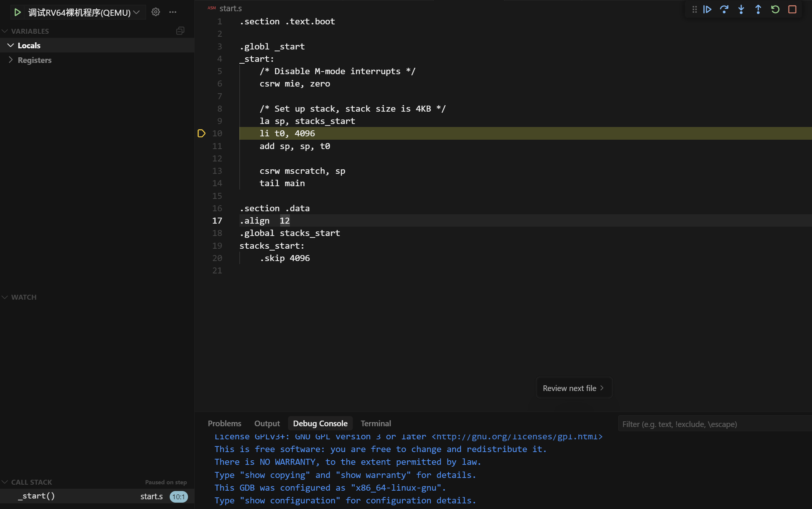Viewport: 812px width, 509px height.
Task: Click the 'csrw mscratch, sp' line
Action: pos(302,171)
